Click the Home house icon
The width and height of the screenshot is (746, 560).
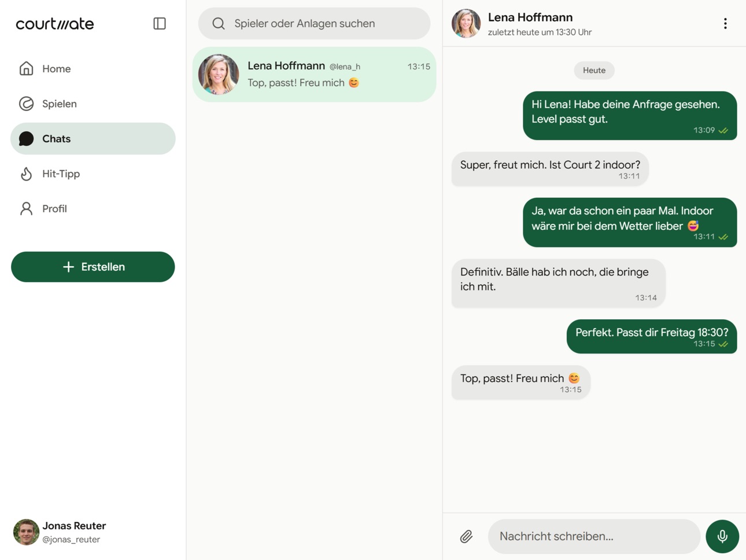26,69
